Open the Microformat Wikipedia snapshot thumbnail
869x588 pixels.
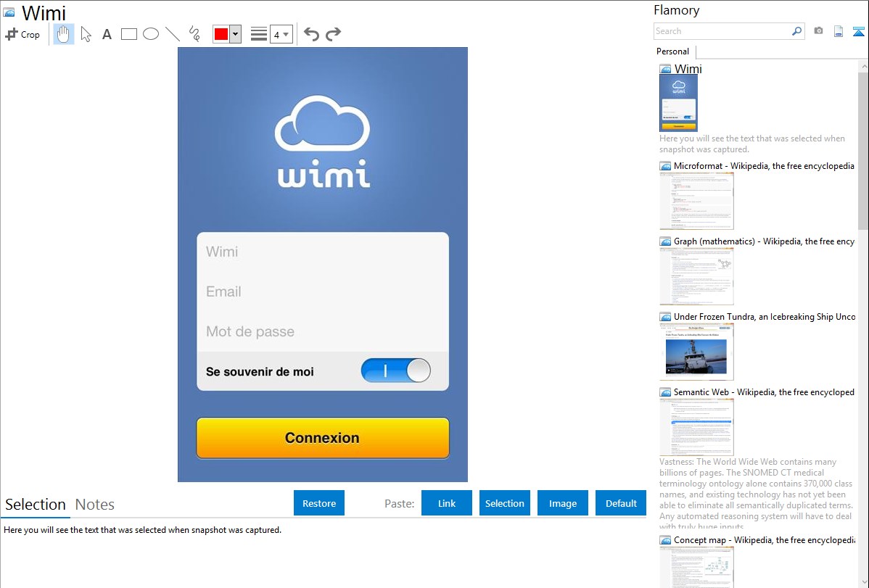tap(696, 201)
